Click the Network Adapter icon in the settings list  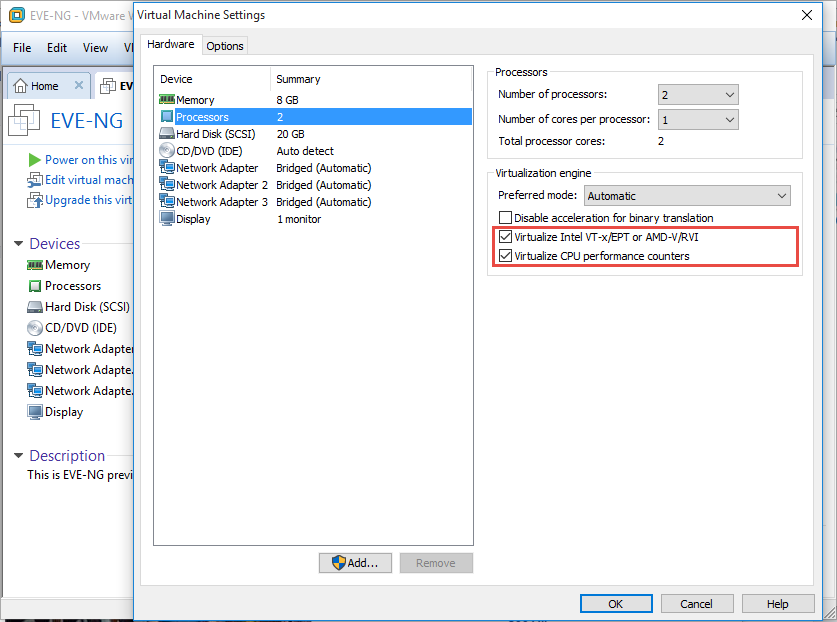(x=167, y=167)
